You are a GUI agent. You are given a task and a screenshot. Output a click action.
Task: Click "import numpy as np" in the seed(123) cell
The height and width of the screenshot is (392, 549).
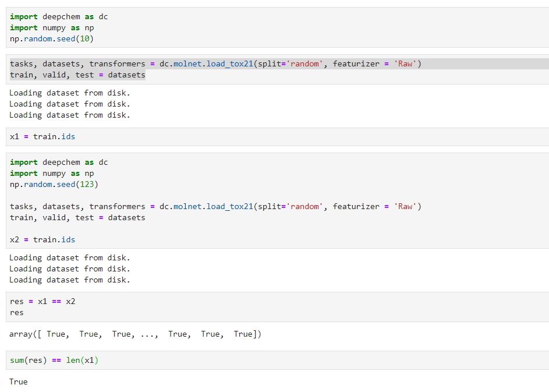pos(52,174)
